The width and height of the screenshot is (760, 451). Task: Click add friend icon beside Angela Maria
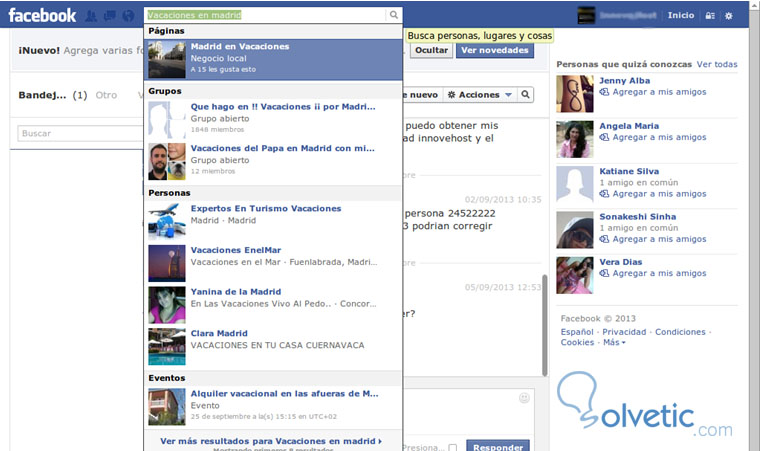tap(604, 137)
